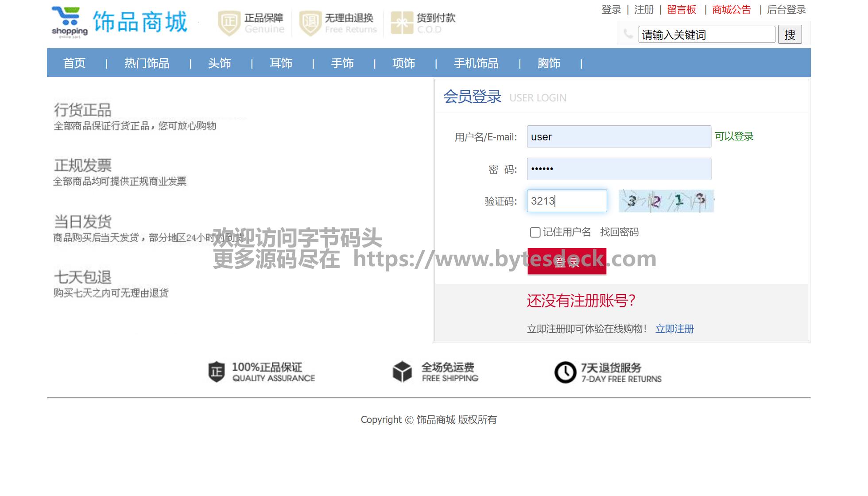Image resolution: width=868 pixels, height=496 pixels.
Task: Click the 正品保障 Genuine shield icon
Action: 229,23
